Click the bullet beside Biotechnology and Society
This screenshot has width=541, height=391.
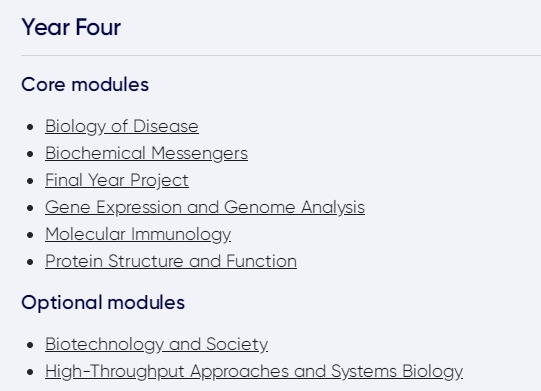(x=30, y=345)
